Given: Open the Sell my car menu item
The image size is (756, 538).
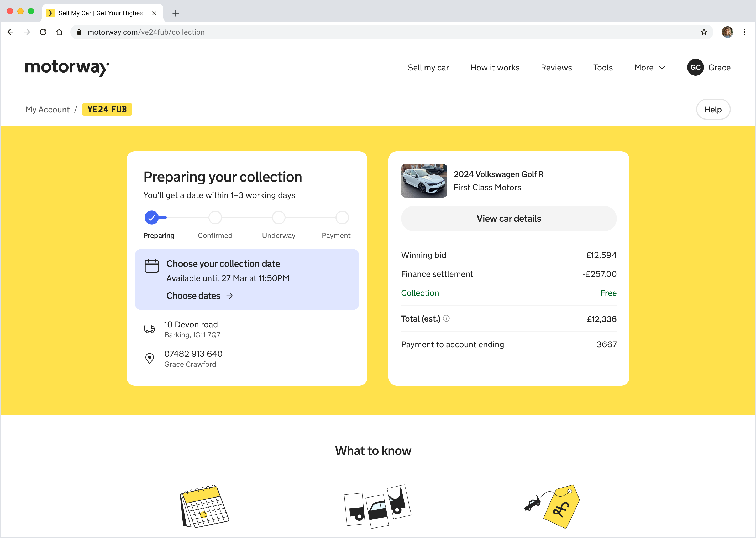Looking at the screenshot, I should click(x=428, y=68).
